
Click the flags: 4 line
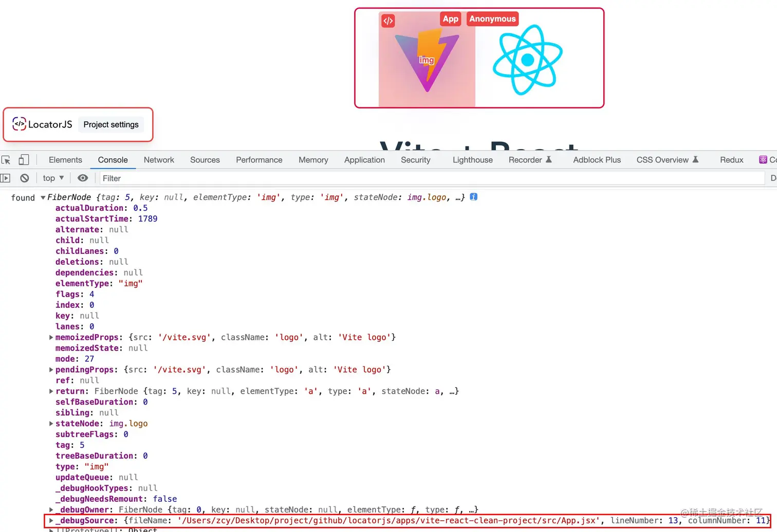[75, 295]
